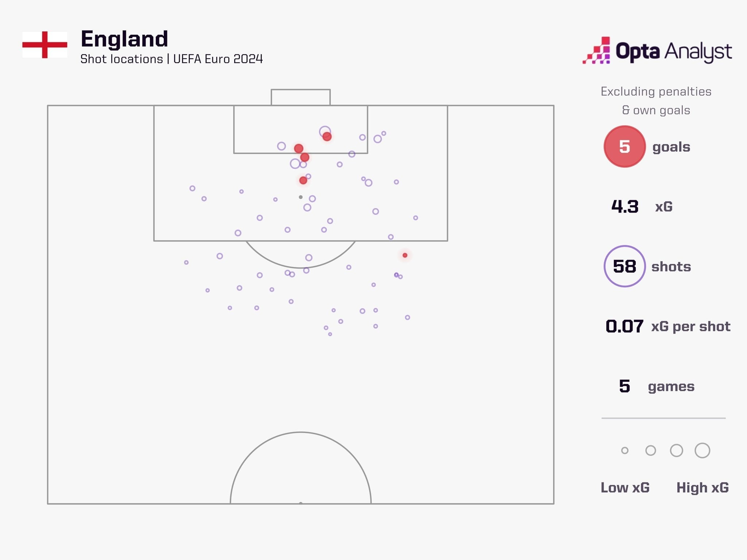Viewport: 747px width, 560px height.
Task: Select the largest High xG legend circle
Action: point(702,451)
